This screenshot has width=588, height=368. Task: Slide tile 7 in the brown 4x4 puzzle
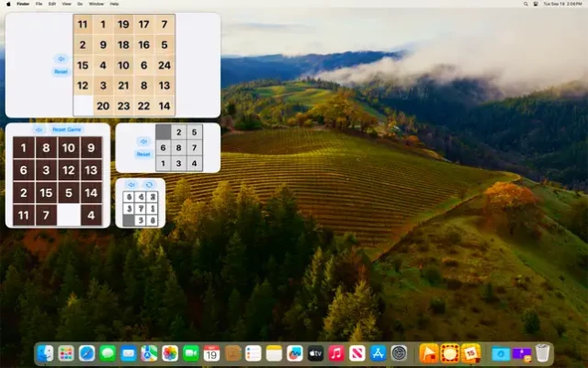[x=46, y=215]
